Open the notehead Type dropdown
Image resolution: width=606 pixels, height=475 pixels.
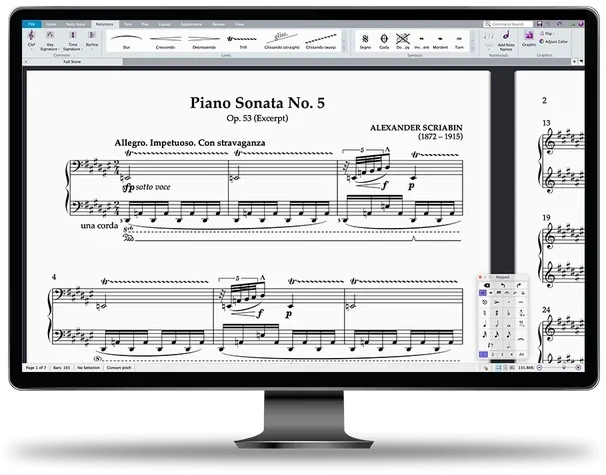[489, 41]
